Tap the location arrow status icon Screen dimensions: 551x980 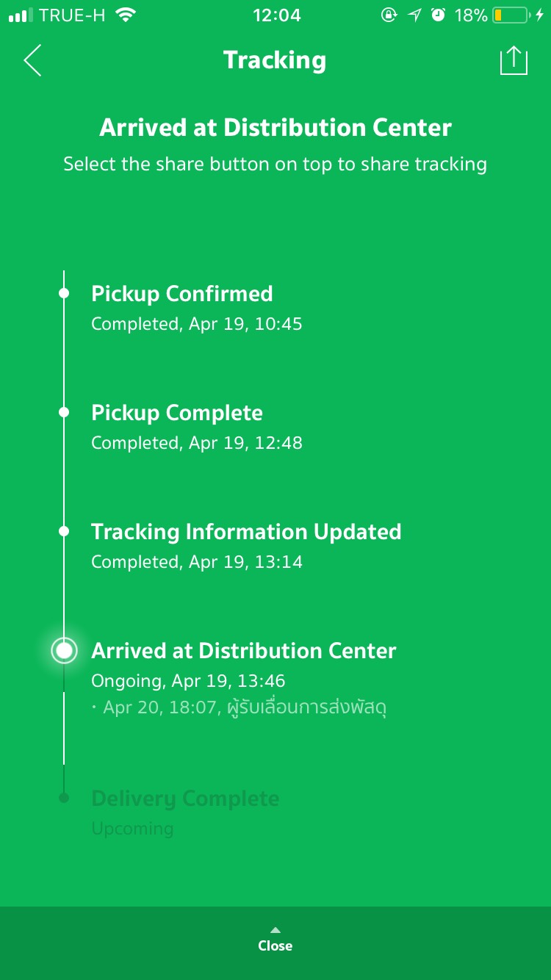coord(415,15)
